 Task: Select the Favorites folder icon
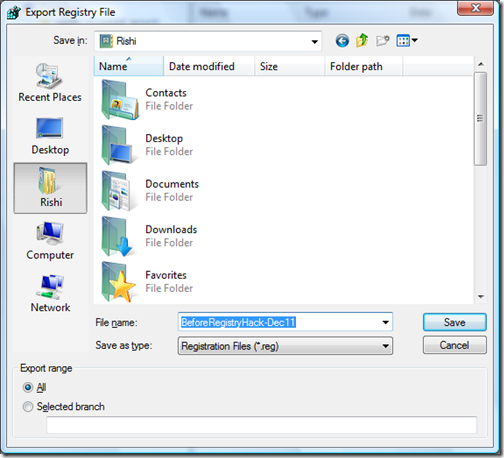(119, 282)
